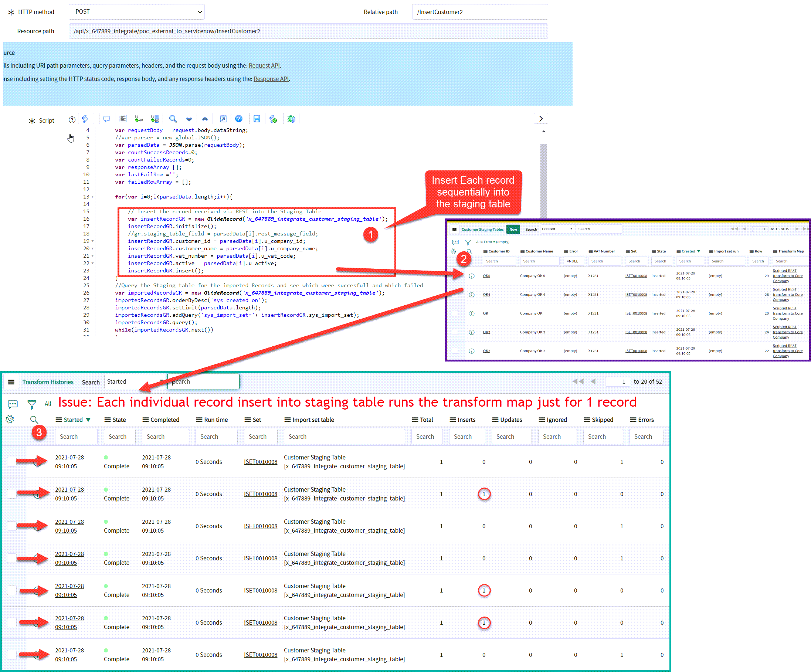Open the OK5 customer ID link
Image resolution: width=811 pixels, height=672 pixels.
pyautogui.click(x=486, y=276)
